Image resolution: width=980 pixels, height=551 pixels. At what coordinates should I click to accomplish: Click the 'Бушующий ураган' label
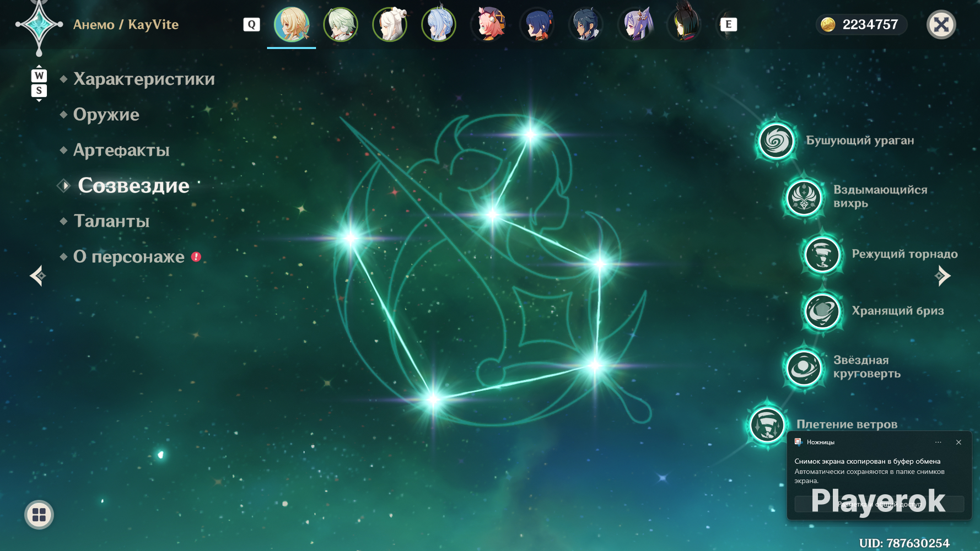[860, 141]
